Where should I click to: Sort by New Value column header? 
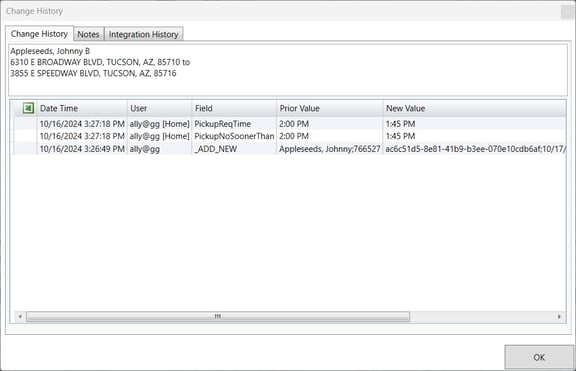474,108
